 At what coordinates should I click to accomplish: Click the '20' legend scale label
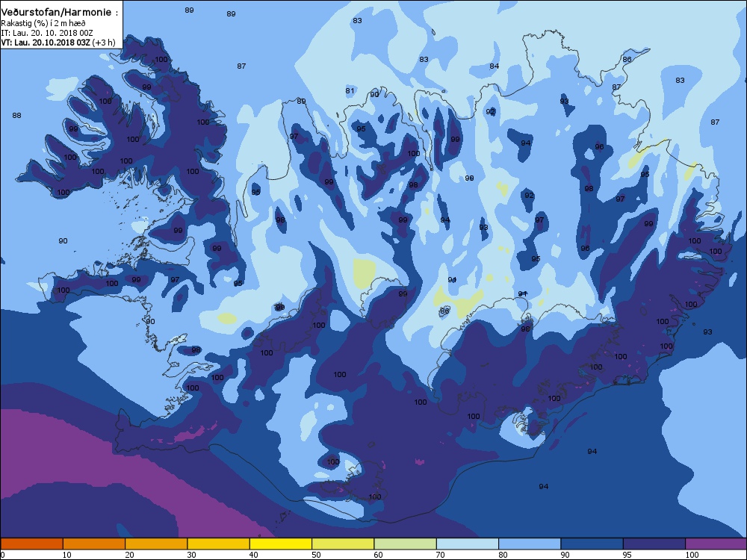pos(129,555)
